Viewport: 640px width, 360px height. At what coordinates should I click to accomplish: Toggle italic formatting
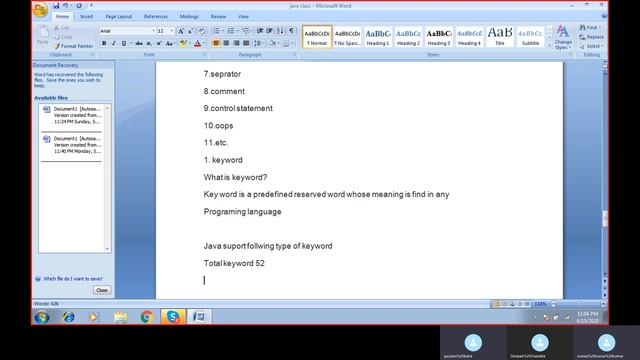[x=114, y=43]
